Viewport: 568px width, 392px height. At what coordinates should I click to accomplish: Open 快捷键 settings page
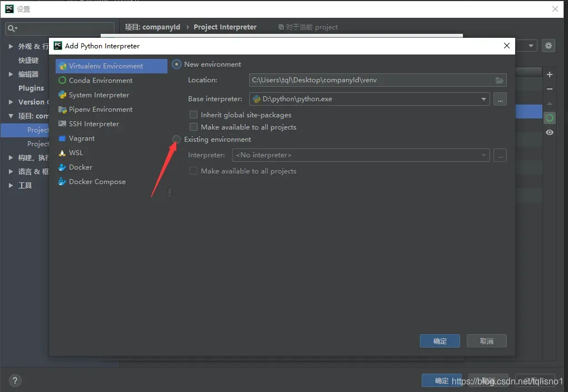coord(28,61)
